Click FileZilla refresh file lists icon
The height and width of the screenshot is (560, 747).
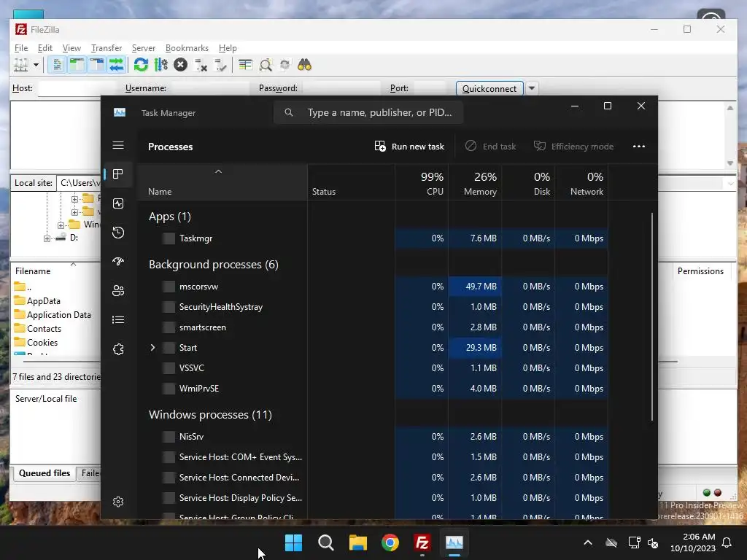pos(141,65)
